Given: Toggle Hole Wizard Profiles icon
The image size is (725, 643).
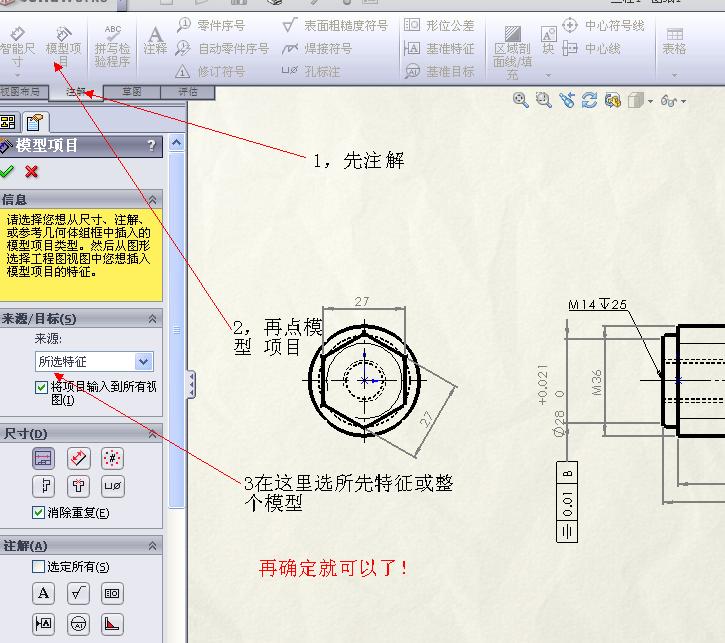Looking at the screenshot, I should [x=78, y=486].
